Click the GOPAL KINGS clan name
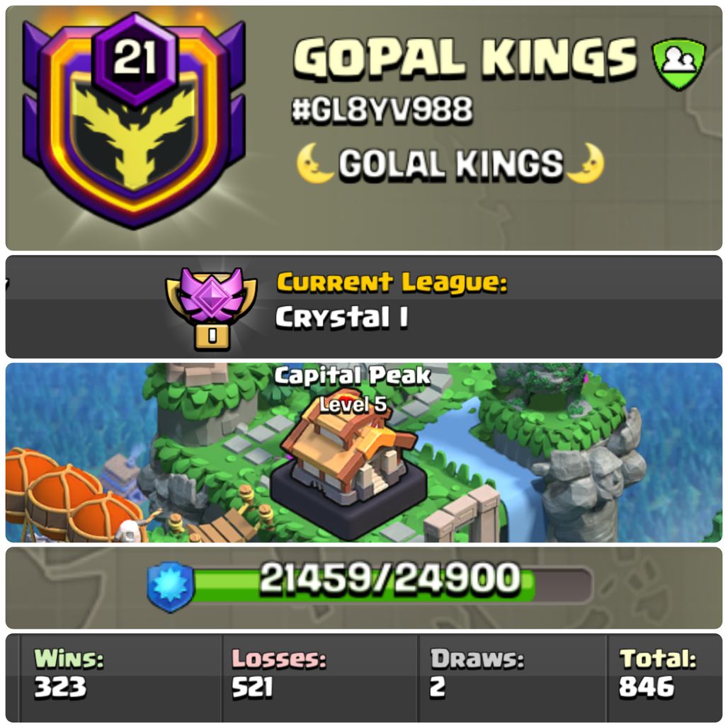Viewport: 728px width, 728px height. [465, 58]
